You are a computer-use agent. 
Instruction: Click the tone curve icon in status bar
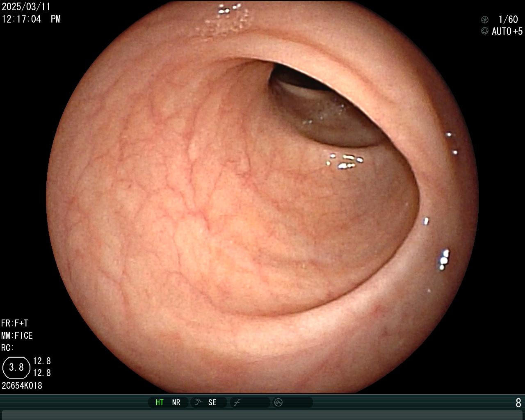tap(237, 402)
